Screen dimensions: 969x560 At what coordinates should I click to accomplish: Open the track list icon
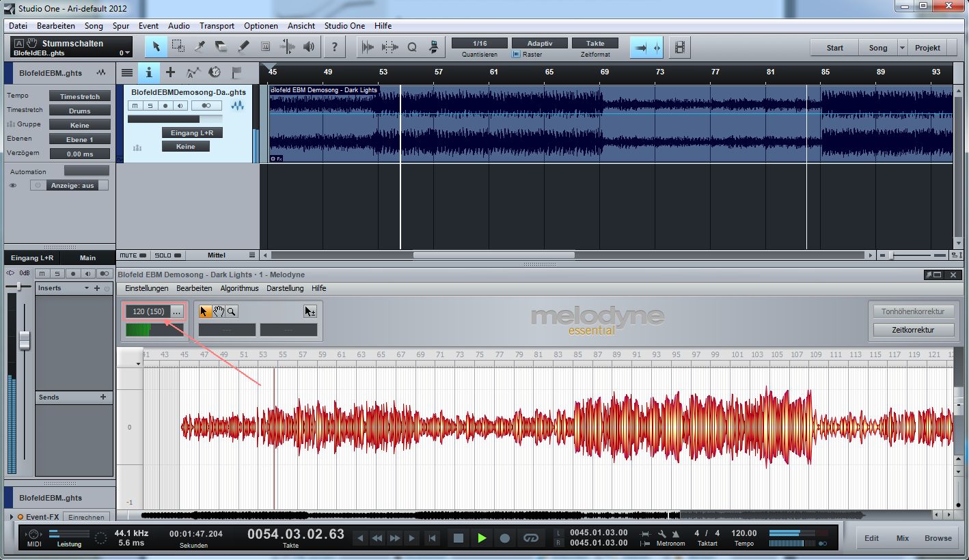pyautogui.click(x=127, y=72)
